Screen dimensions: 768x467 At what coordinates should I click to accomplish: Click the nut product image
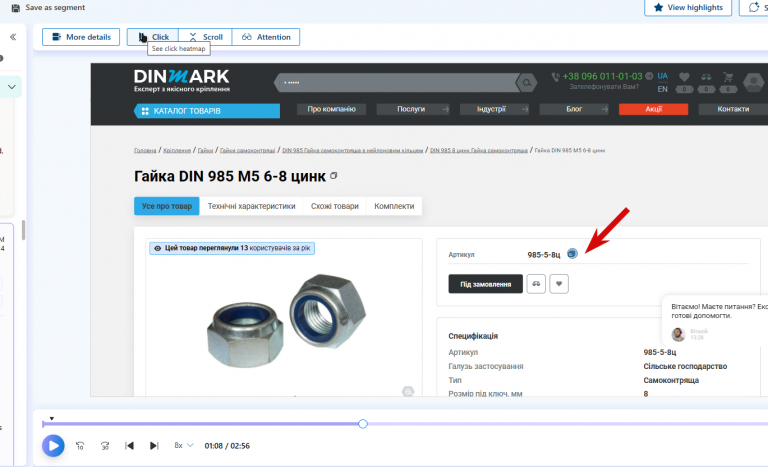pos(287,320)
